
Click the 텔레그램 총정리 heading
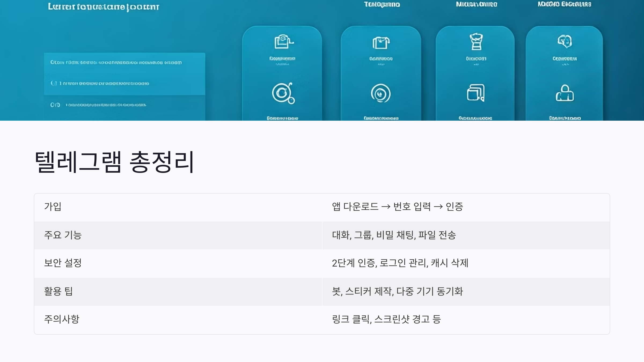click(115, 162)
